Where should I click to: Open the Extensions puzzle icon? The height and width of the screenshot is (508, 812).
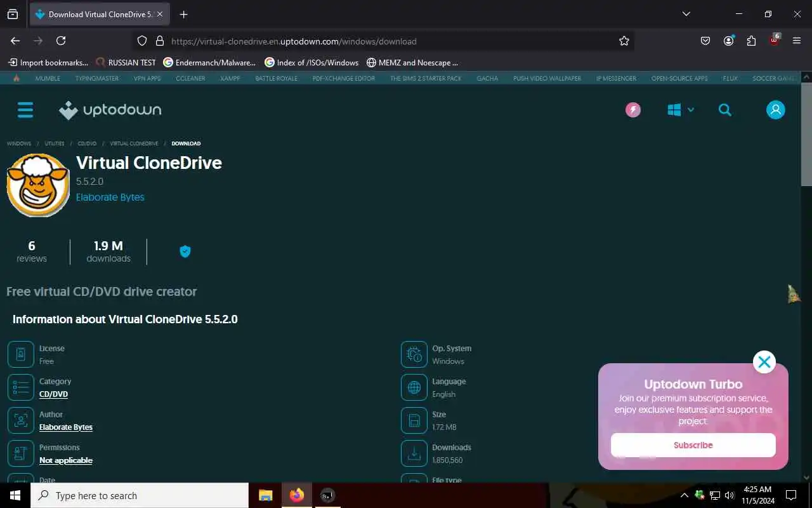coord(751,41)
